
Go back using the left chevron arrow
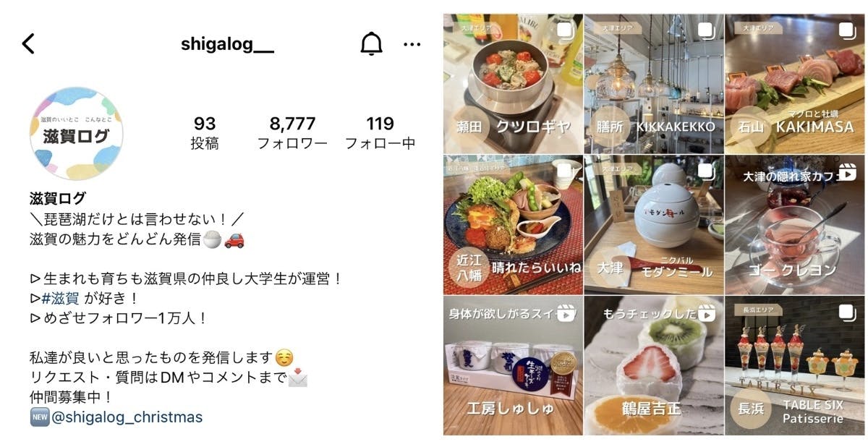[27, 44]
